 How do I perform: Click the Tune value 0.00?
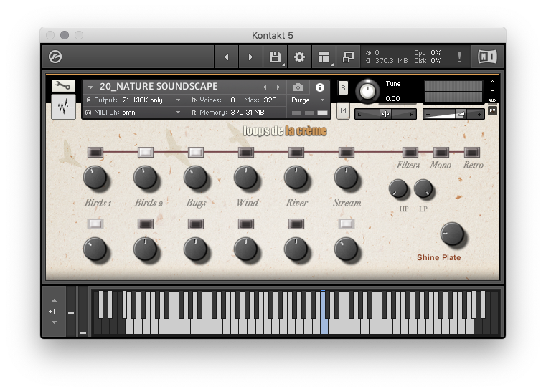tap(392, 98)
